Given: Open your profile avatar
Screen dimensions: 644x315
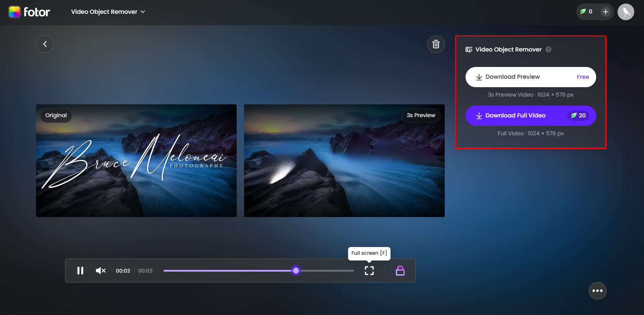Looking at the screenshot, I should click(626, 12).
